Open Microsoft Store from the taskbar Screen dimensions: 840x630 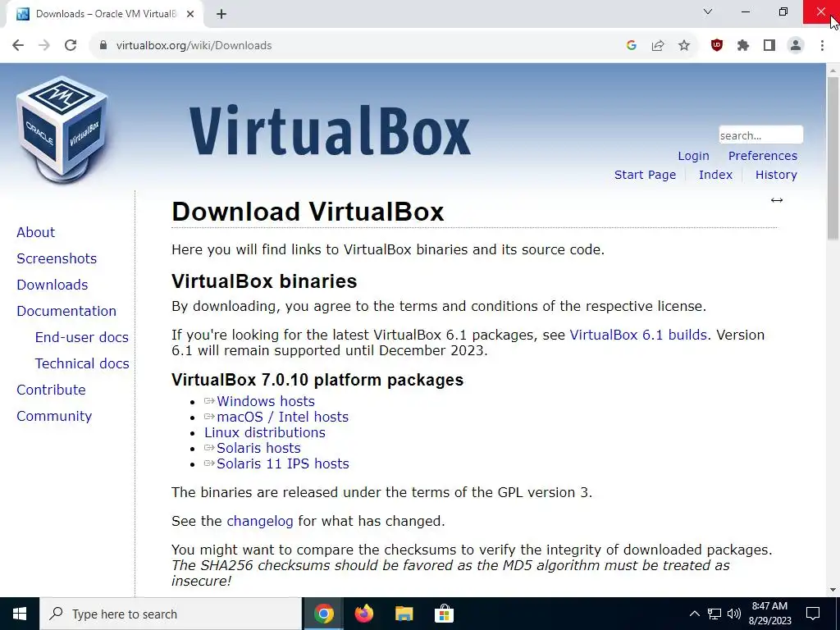(444, 614)
